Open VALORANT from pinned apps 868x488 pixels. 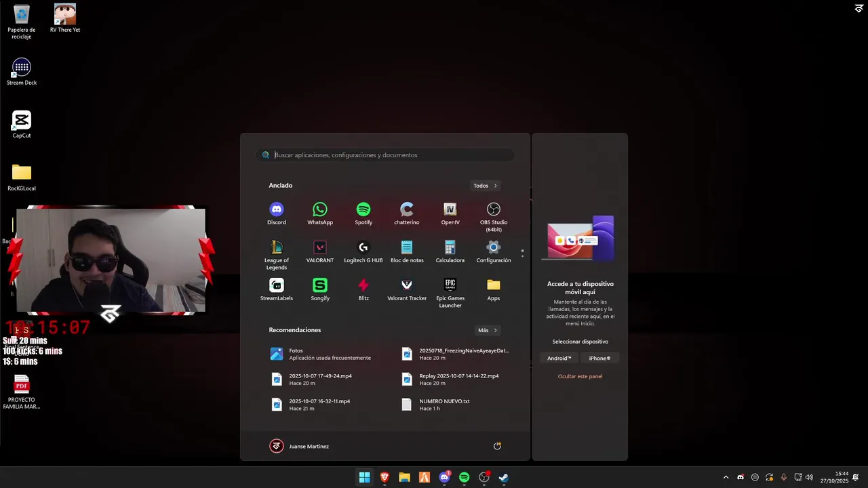pos(320,251)
